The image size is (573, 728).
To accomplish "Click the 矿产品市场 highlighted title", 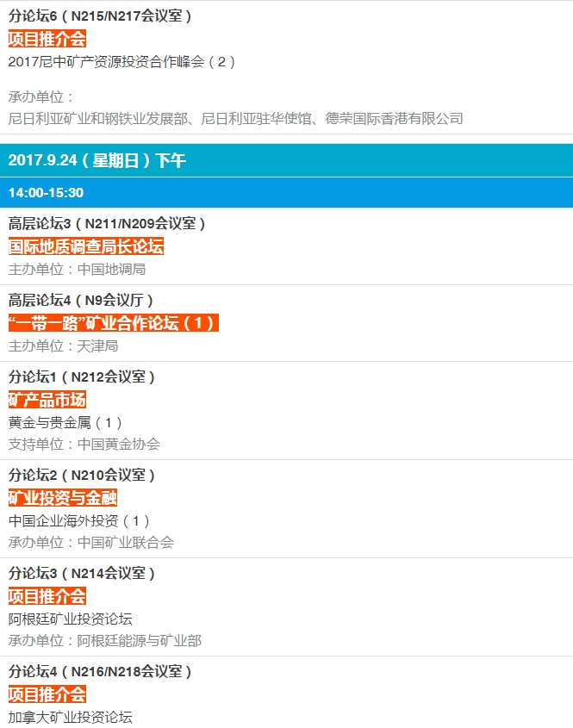I will tap(47, 399).
